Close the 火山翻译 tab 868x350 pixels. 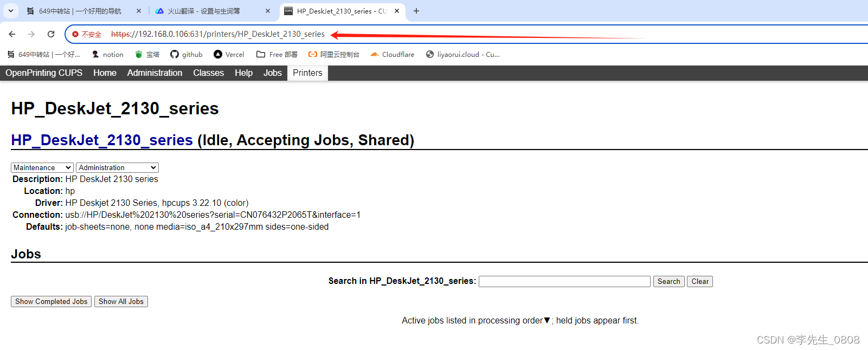(268, 11)
